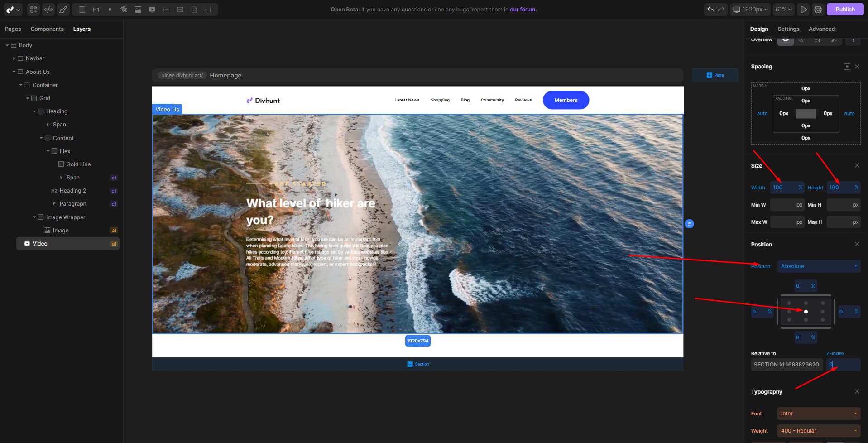Reset the Size section with X
Viewport: 868px width, 443px height.
pos(857,165)
